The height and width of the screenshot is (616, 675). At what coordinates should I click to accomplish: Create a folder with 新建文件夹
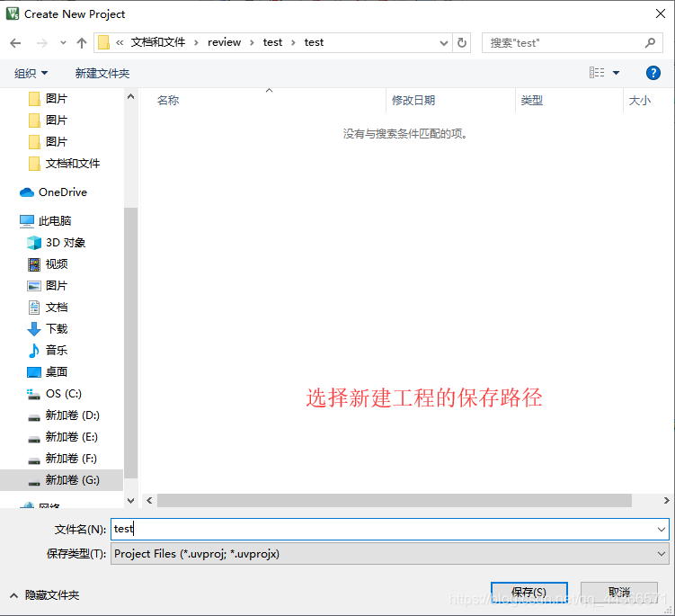[x=102, y=73]
